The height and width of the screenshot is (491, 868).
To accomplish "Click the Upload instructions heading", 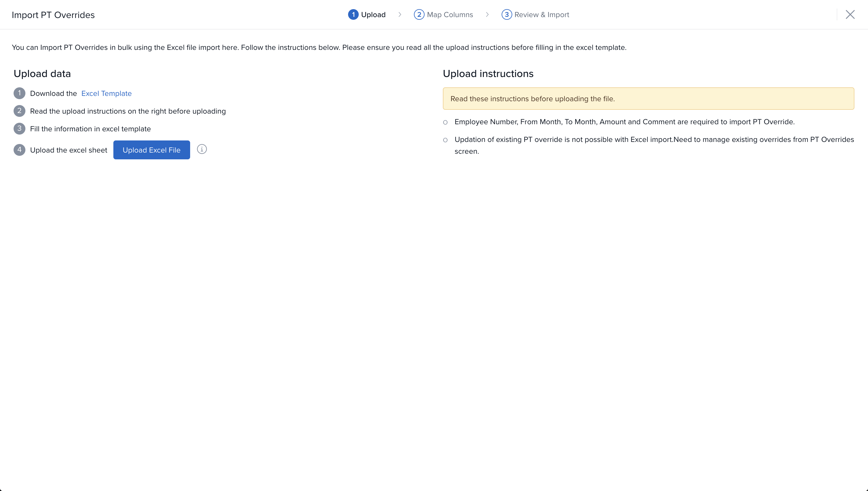I will (x=488, y=73).
